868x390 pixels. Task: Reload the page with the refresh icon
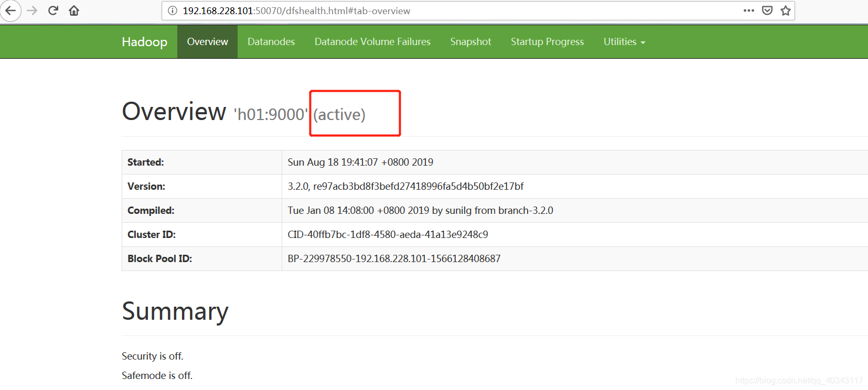pos(53,10)
